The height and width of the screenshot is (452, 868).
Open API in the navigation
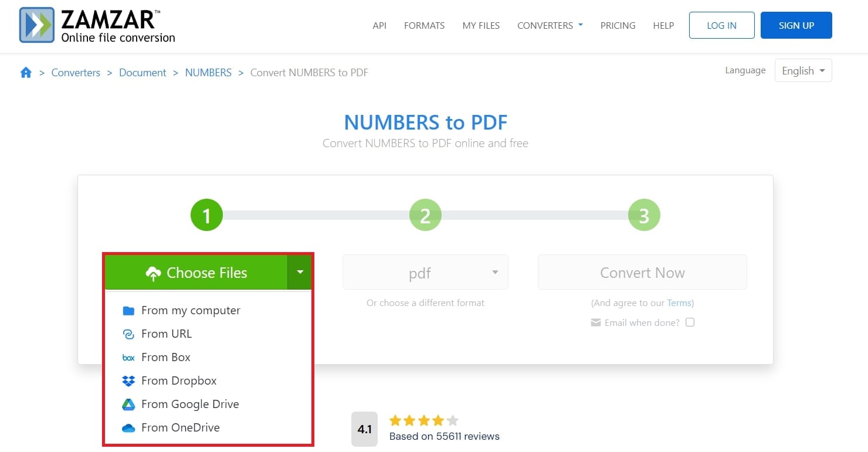click(x=379, y=26)
